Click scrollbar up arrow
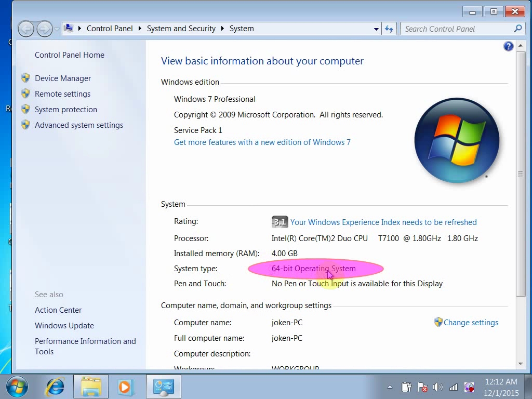This screenshot has width=532, height=399. coord(521,46)
